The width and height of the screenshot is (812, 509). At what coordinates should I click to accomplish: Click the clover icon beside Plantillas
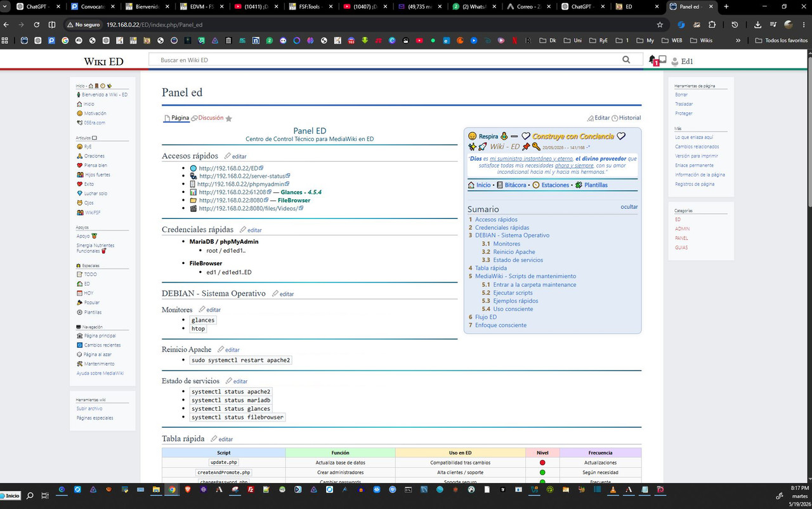[579, 185]
